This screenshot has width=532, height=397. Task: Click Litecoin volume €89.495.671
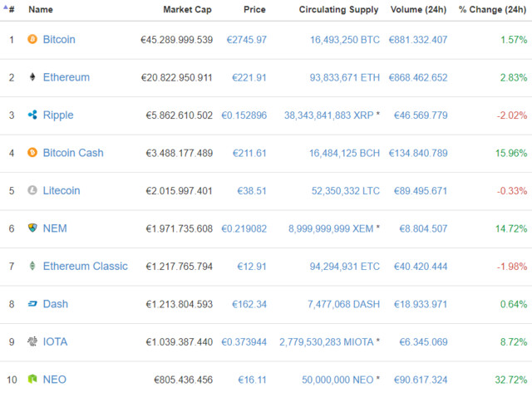click(x=421, y=191)
